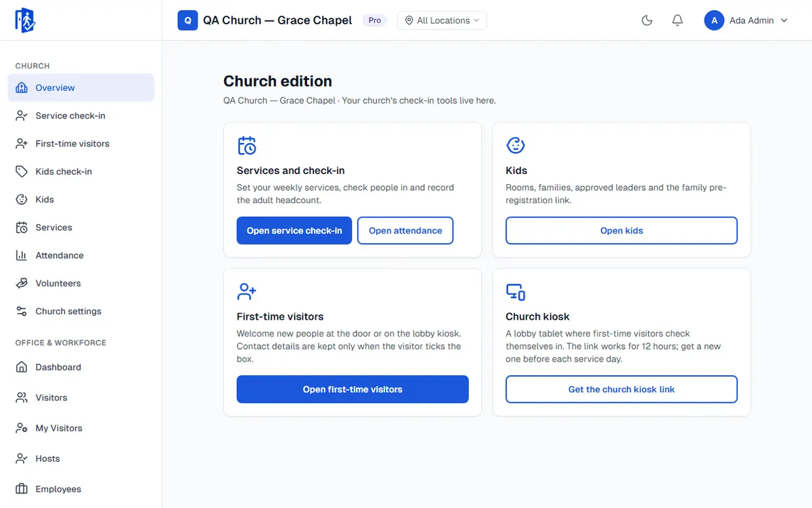
Task: Click the person-plus icon on First-time visitors card
Action: point(247,291)
